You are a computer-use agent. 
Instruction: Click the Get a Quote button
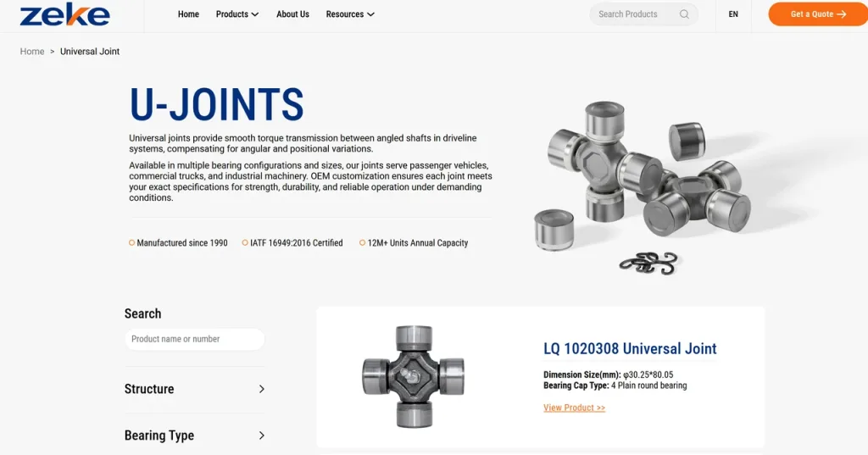818,14
